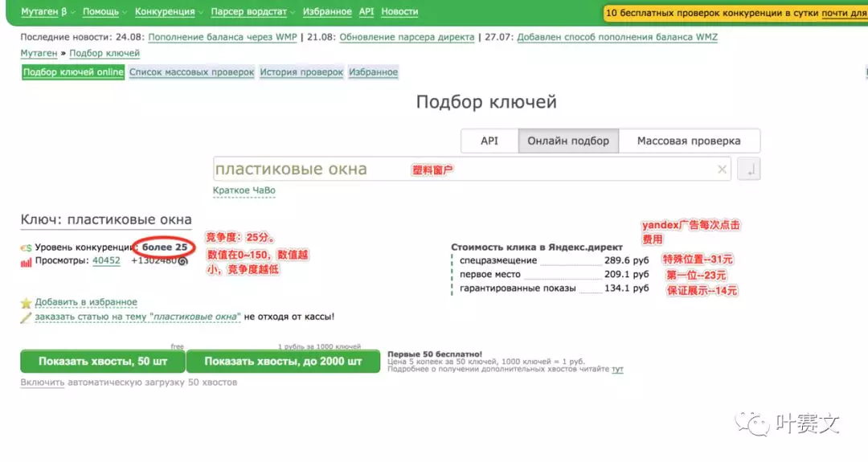Switch to Избранное sub-tab

coord(373,72)
